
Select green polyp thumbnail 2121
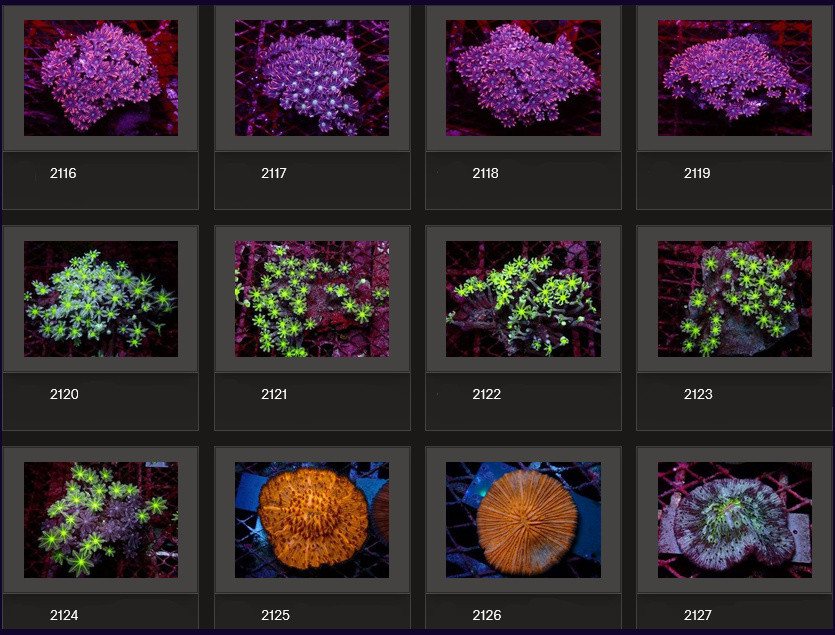(x=312, y=299)
